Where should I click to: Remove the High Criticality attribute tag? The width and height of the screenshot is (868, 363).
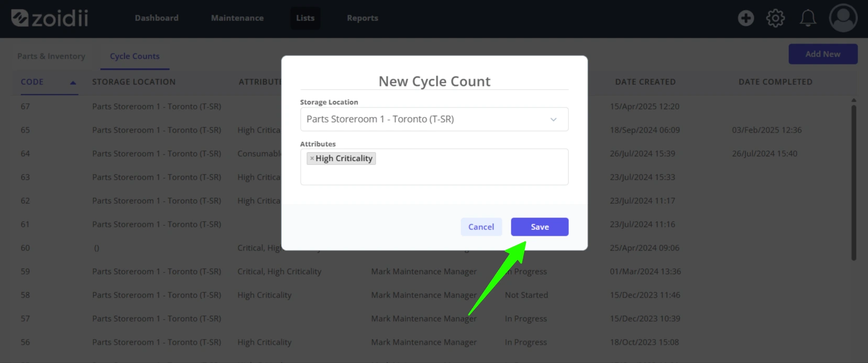312,158
